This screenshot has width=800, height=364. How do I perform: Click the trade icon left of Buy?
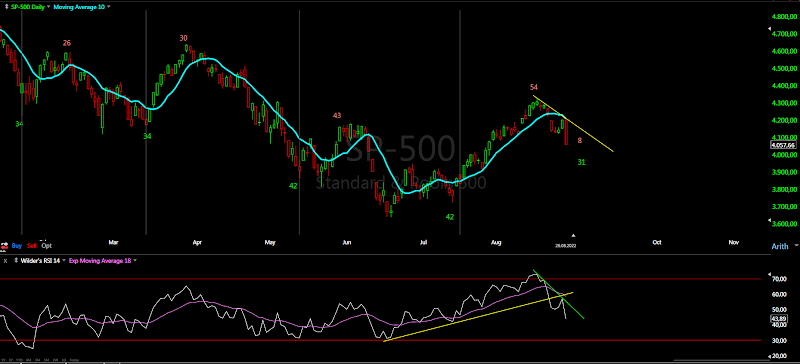[5, 245]
